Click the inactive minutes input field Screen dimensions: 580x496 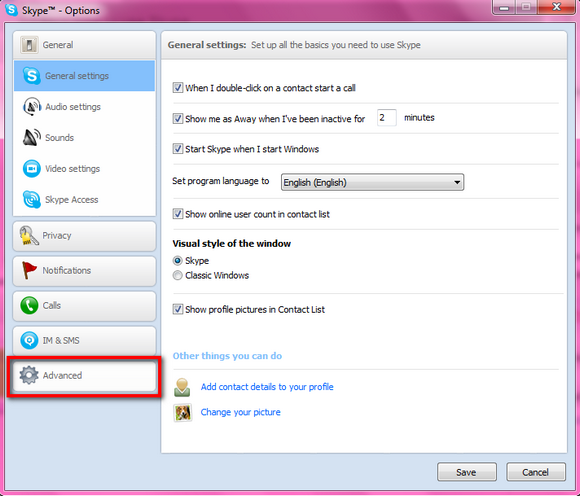[x=387, y=118]
